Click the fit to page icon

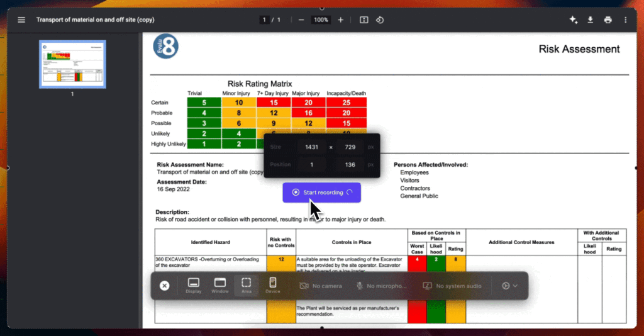(x=364, y=20)
